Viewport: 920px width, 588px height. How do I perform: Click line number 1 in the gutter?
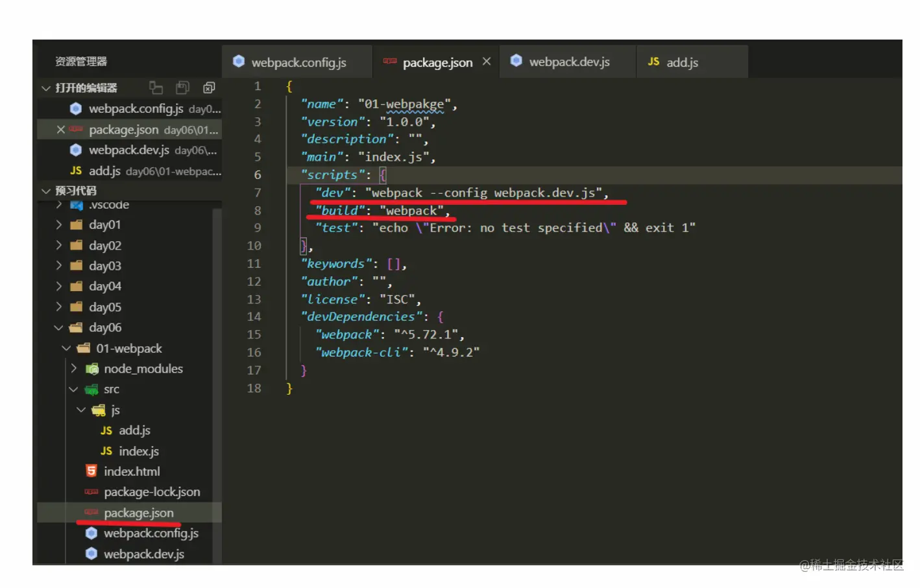[258, 86]
